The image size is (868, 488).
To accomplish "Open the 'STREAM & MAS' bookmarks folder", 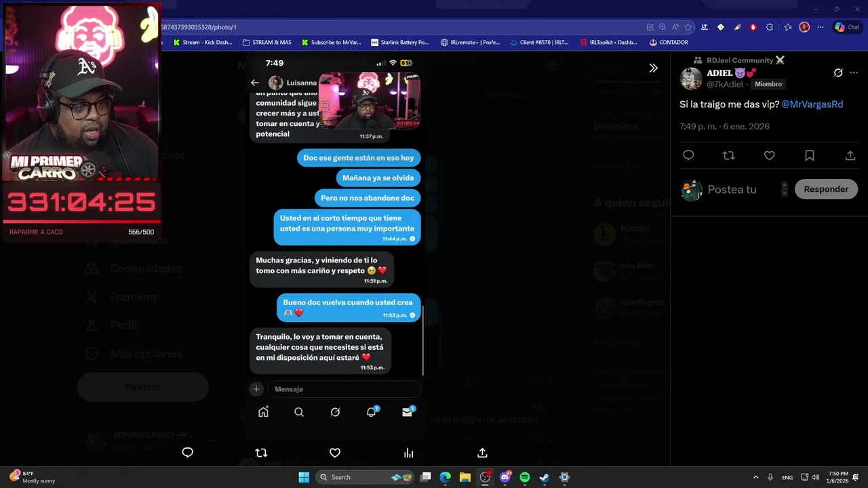I will [x=267, y=42].
